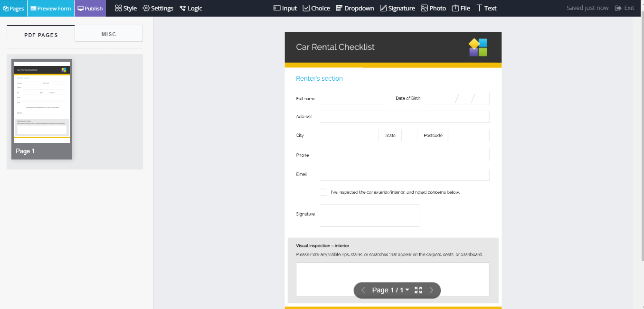Screen dimensions: 644x309
Task: Click the Input field tool icon
Action: tap(277, 8)
